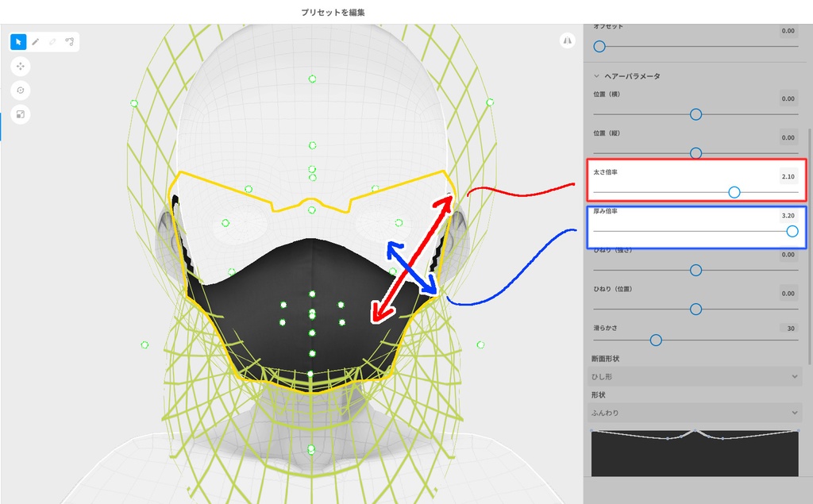Screen dimensions: 813x504
Task: Click the 厚み倍率 value field 3.20
Action: click(x=788, y=215)
